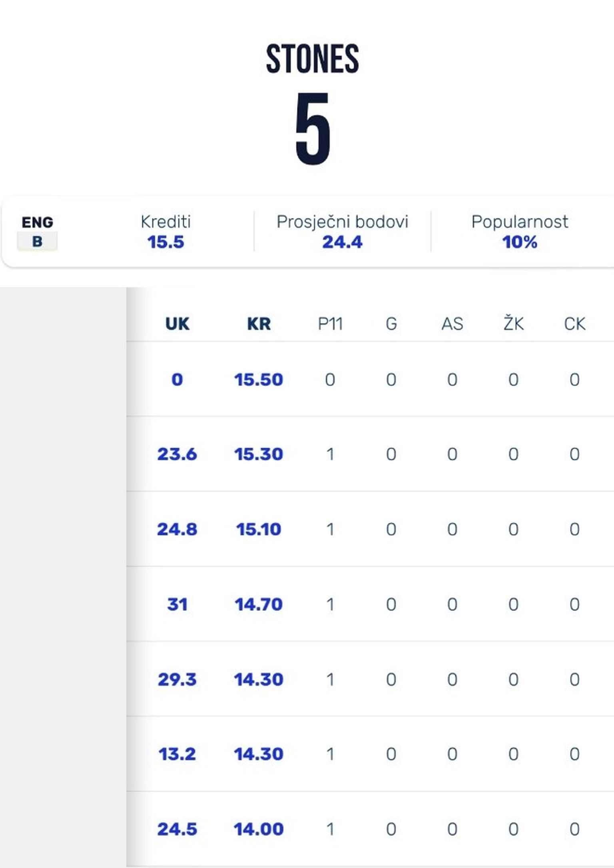
Task: Click the 13.2 points value
Action: click(177, 754)
